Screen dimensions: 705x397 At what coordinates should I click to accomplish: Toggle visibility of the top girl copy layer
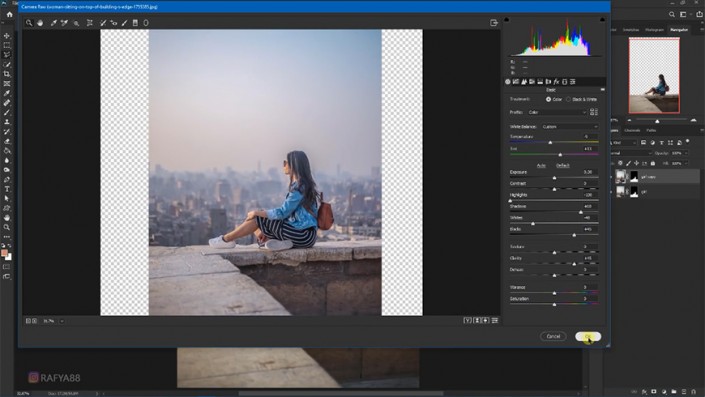612,177
